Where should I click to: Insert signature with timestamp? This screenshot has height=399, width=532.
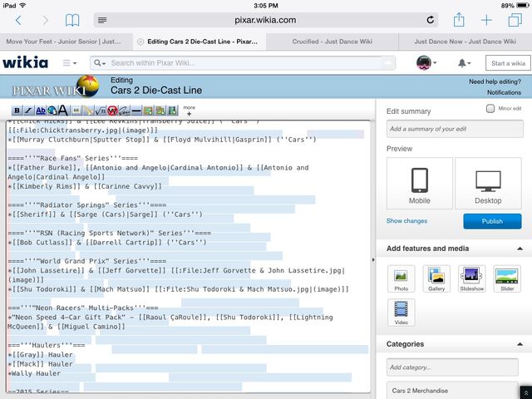(124, 111)
